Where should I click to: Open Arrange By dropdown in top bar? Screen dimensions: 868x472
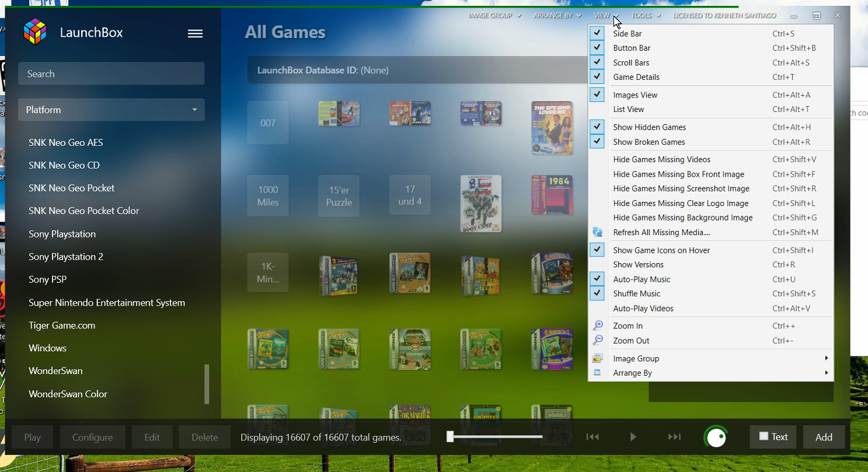557,15
